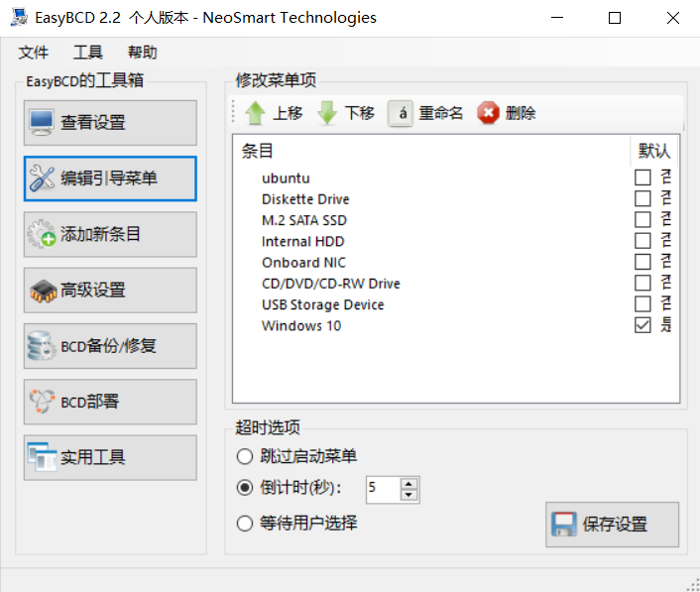Click the 默认 column header
Viewport: 700px width, 592px height.
click(x=653, y=151)
